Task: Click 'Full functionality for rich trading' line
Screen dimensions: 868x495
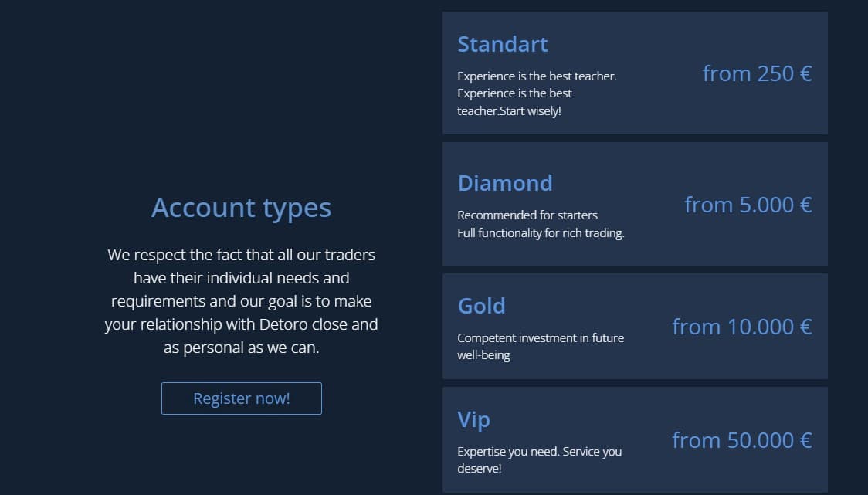Action: point(541,233)
